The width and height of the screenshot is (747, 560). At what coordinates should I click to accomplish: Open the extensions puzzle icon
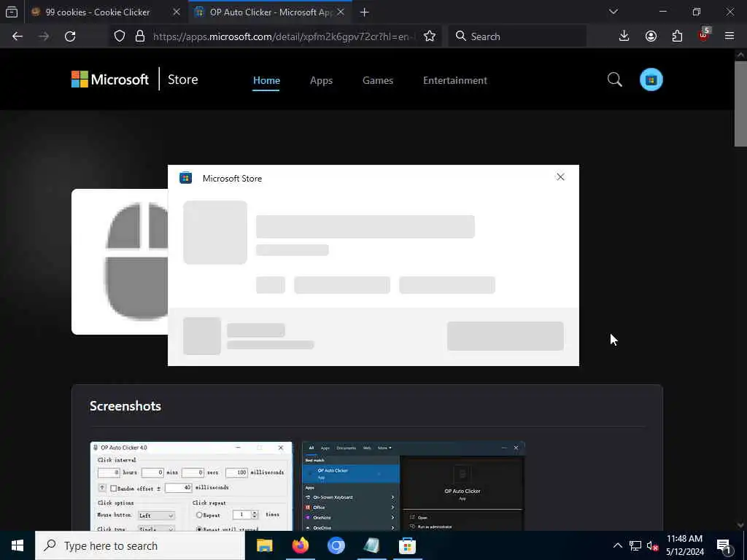(x=677, y=36)
